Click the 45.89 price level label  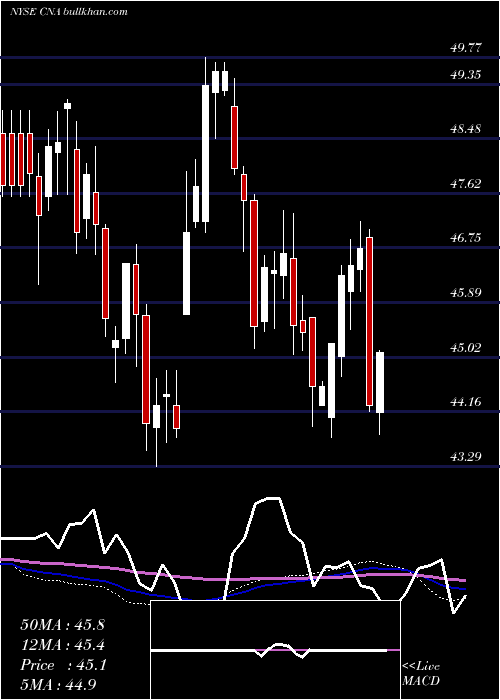[x=466, y=293]
